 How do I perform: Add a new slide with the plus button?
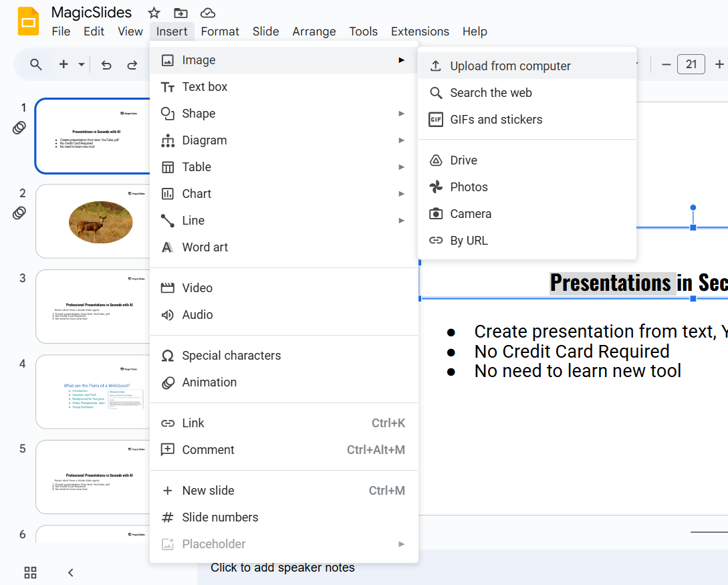coord(64,65)
